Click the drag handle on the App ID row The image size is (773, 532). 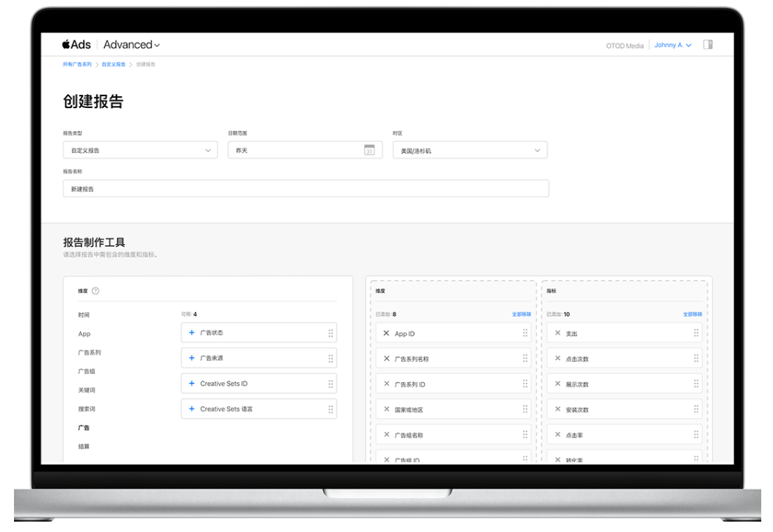525,333
